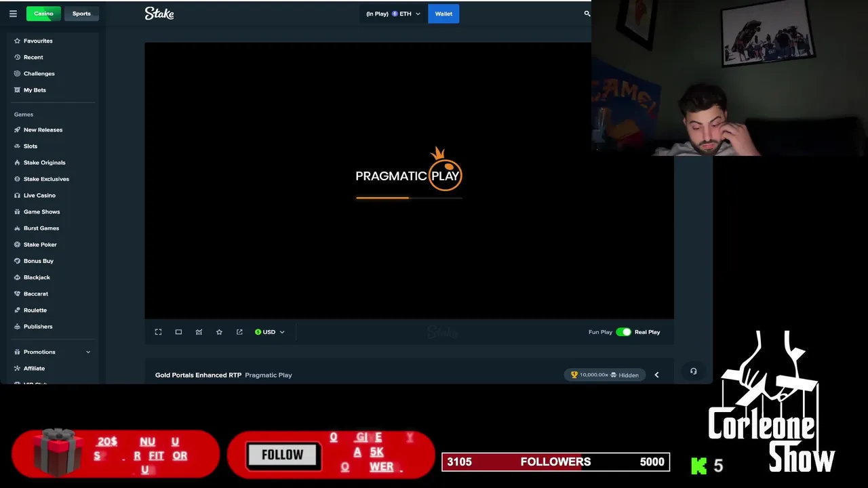Click the Slots icon in sidebar

18,146
